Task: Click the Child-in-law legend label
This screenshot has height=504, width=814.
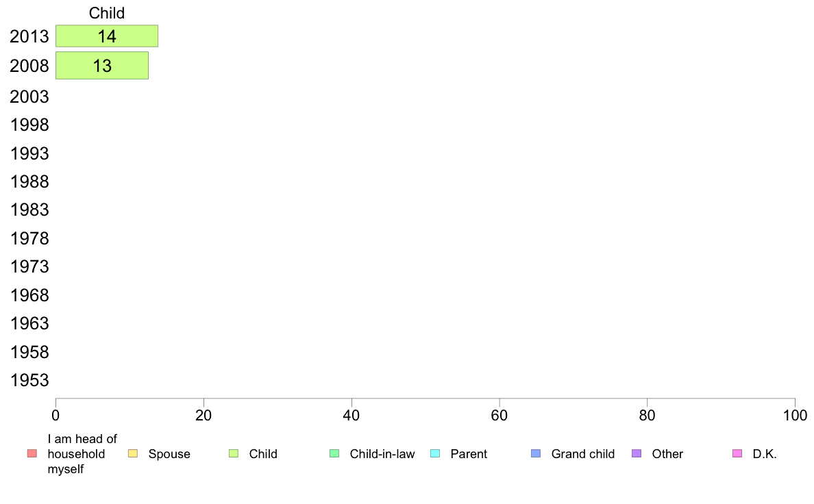Action: tap(382, 454)
